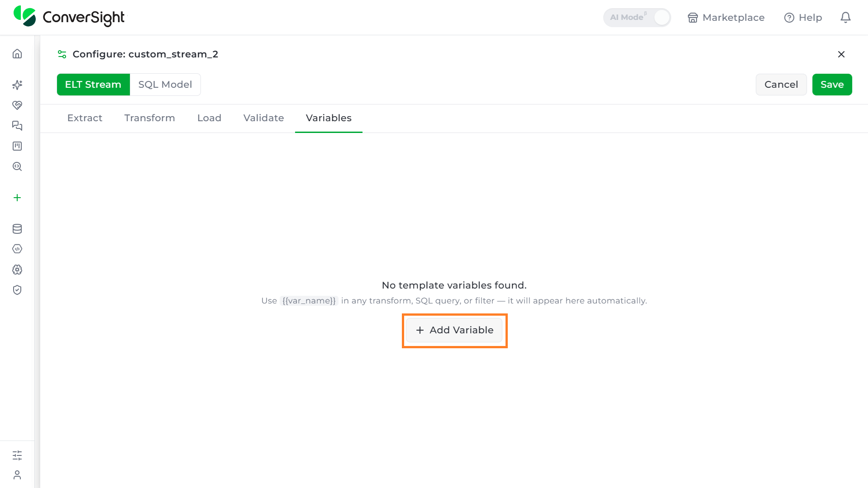868x488 pixels.
Task: Close the Configure custom_stream_2 panel
Action: (x=841, y=54)
